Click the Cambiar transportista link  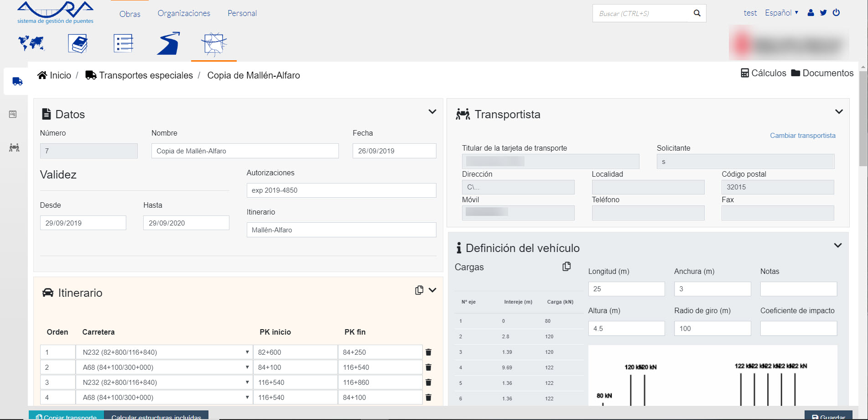point(802,136)
